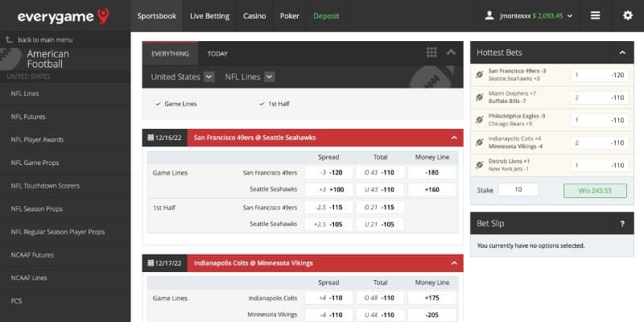Pick Under 43 -110 total
644x322 pixels.
pos(380,190)
